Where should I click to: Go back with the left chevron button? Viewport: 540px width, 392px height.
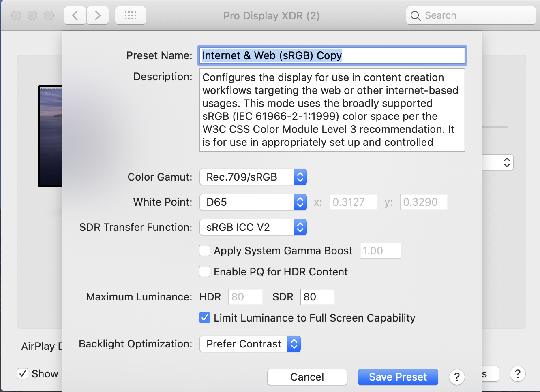coord(75,16)
